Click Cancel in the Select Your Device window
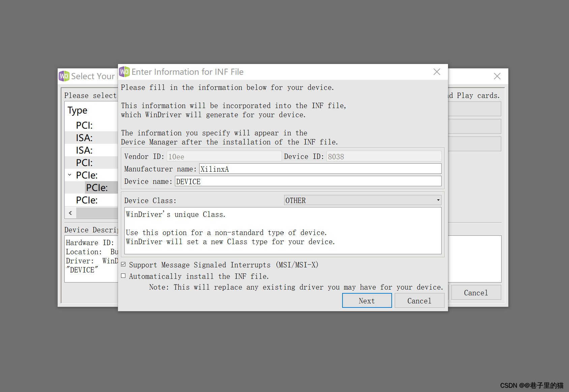 tap(476, 293)
